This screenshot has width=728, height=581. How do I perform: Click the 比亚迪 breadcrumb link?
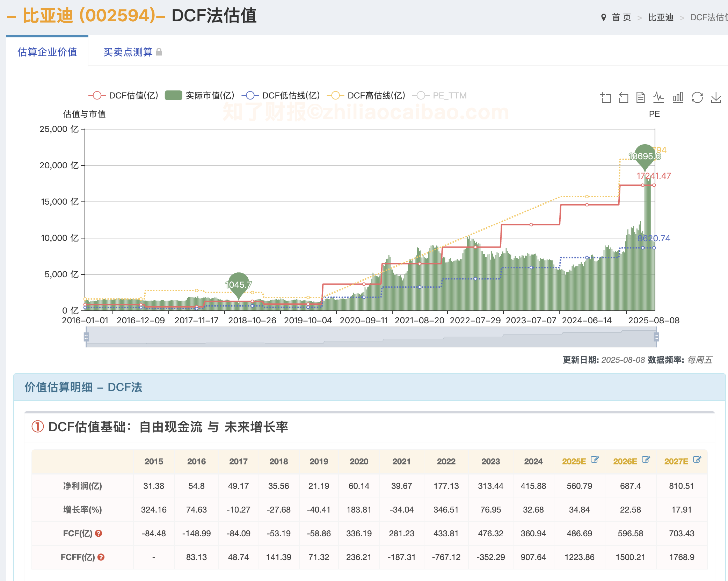point(661,16)
